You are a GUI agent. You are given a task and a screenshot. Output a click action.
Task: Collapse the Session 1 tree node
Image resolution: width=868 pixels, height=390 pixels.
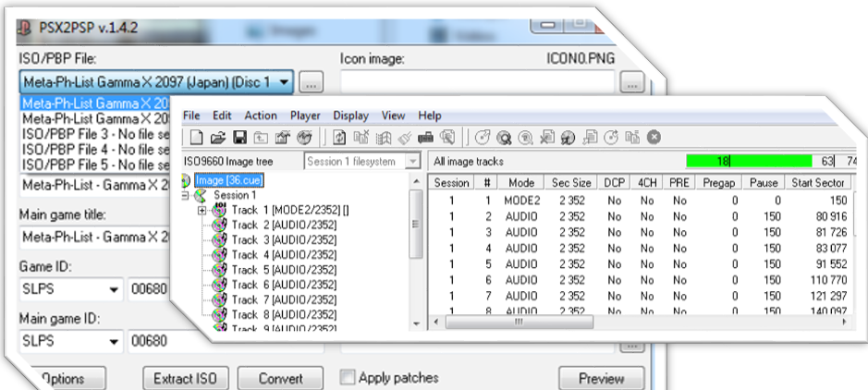point(186,195)
